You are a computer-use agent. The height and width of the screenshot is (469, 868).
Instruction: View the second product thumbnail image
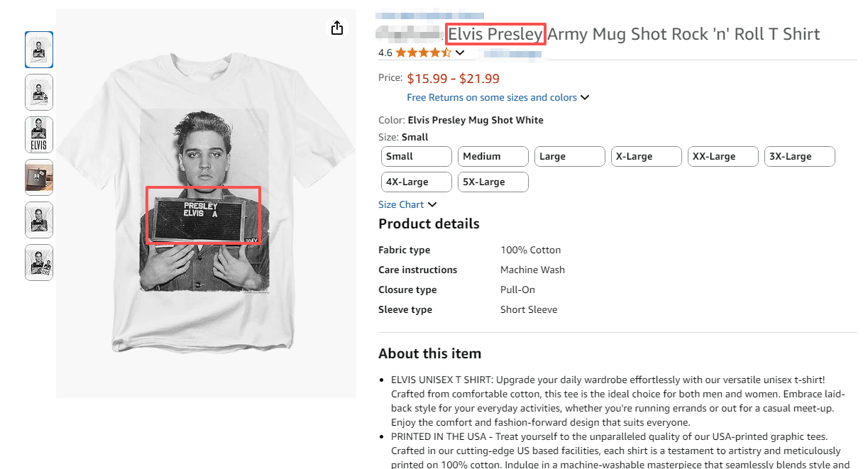click(x=39, y=92)
